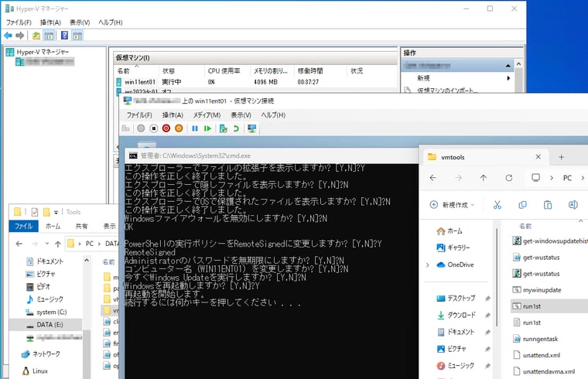Go up one level in Tools Explorer window
588x379 pixels.
(58, 244)
